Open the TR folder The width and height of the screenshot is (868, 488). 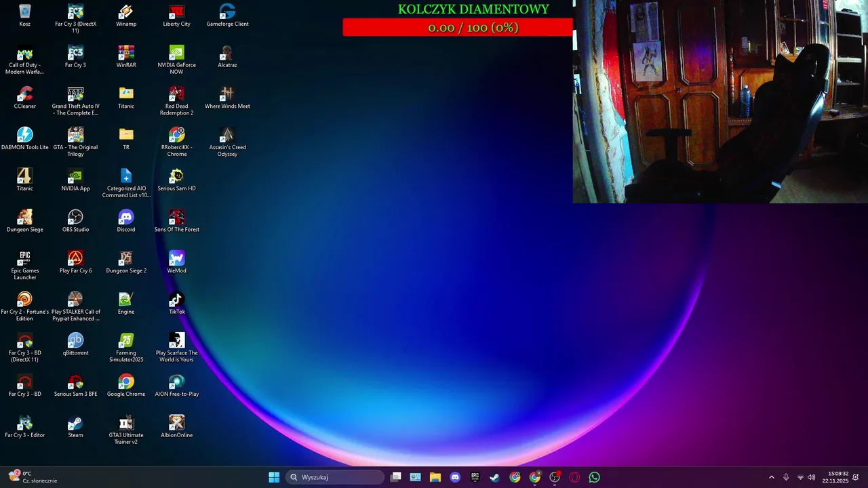[126, 139]
